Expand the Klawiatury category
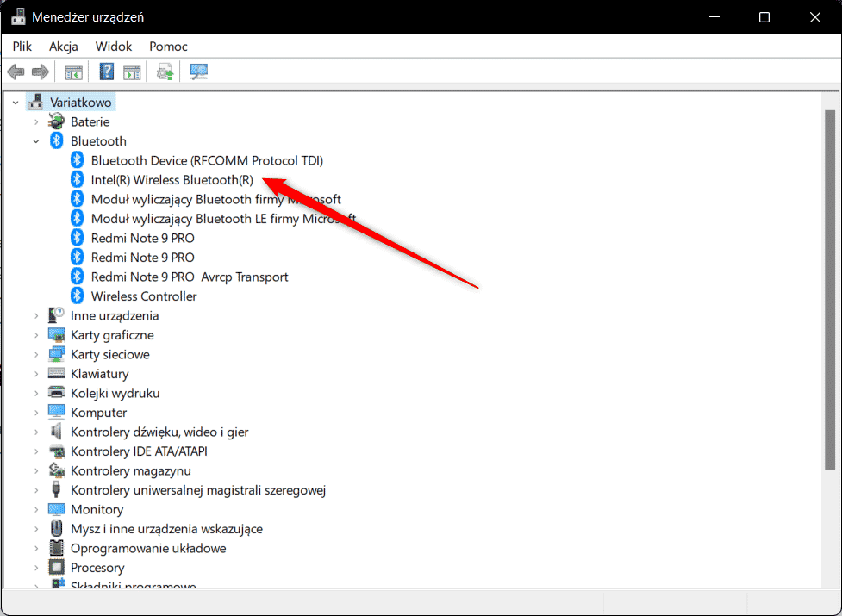 click(x=36, y=373)
